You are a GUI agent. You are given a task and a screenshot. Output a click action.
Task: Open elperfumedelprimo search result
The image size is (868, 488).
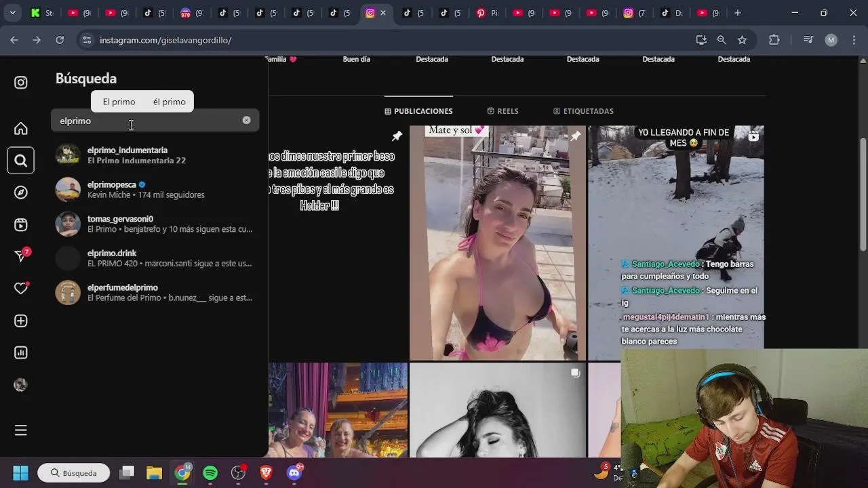click(x=155, y=292)
